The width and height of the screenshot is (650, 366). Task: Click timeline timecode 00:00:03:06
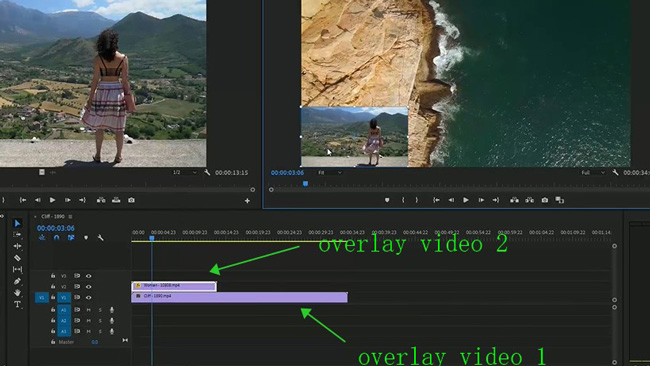pyautogui.click(x=56, y=228)
